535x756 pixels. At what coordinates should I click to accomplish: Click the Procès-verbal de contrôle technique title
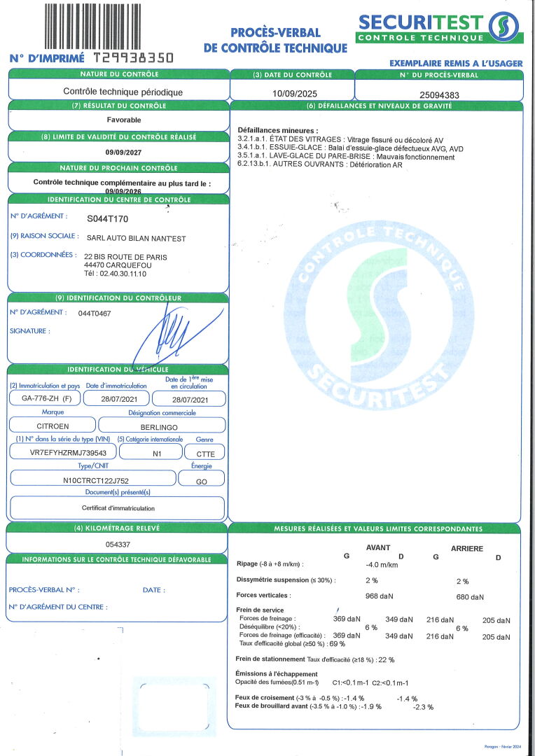(275, 41)
